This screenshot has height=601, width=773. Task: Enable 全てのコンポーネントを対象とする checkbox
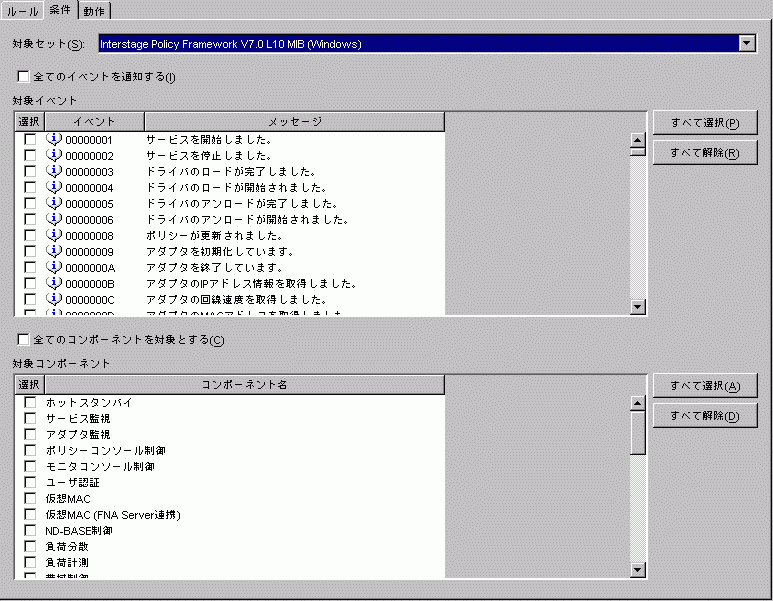[23, 339]
